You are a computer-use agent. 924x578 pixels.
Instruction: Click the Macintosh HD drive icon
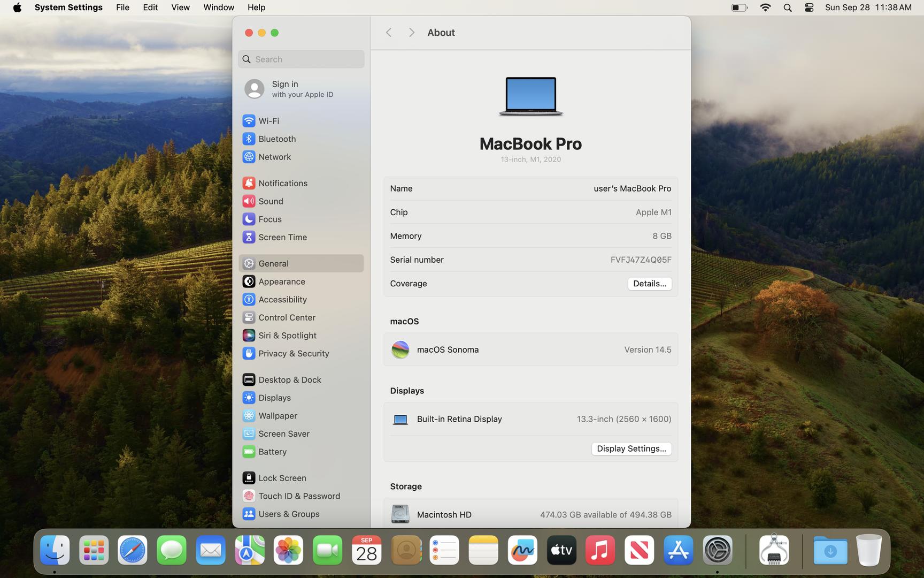coord(400,514)
